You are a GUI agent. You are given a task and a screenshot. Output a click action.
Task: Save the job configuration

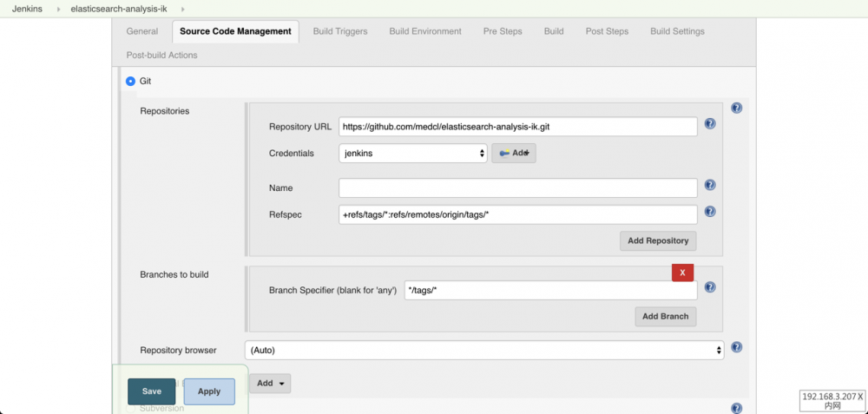coord(152,391)
